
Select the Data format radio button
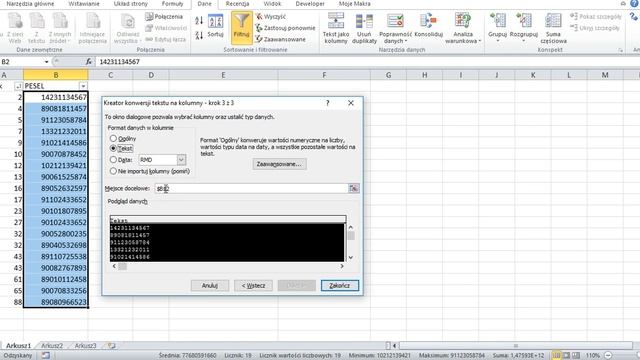pyautogui.click(x=113, y=160)
